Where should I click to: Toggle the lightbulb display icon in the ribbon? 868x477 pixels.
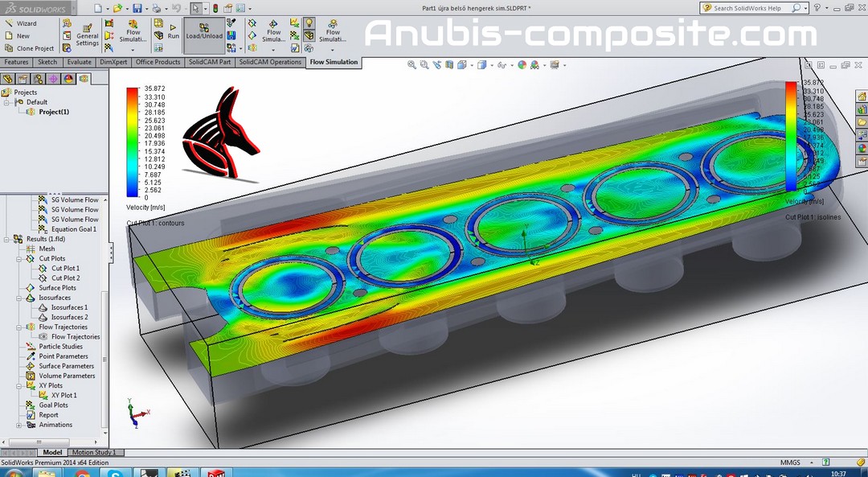coord(309,23)
